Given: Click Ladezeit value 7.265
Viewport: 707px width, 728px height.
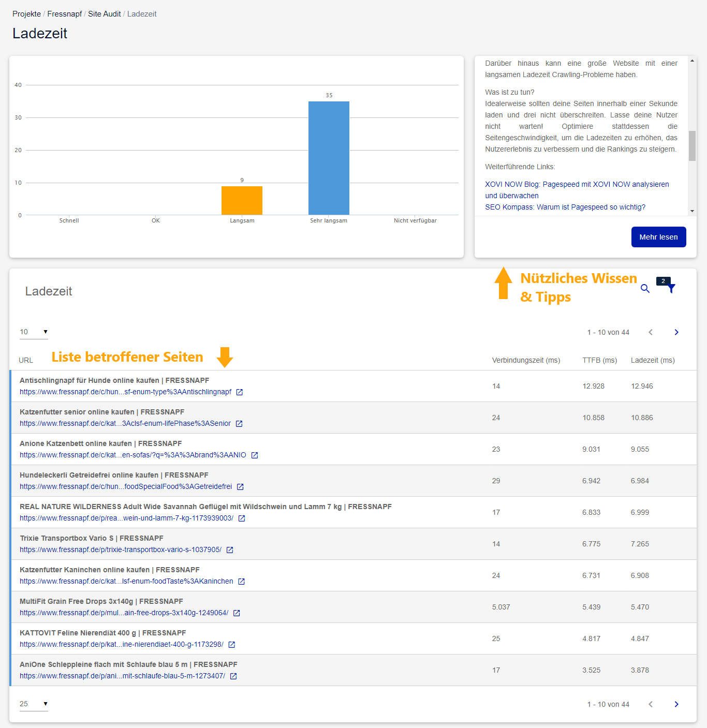Looking at the screenshot, I should (640, 544).
